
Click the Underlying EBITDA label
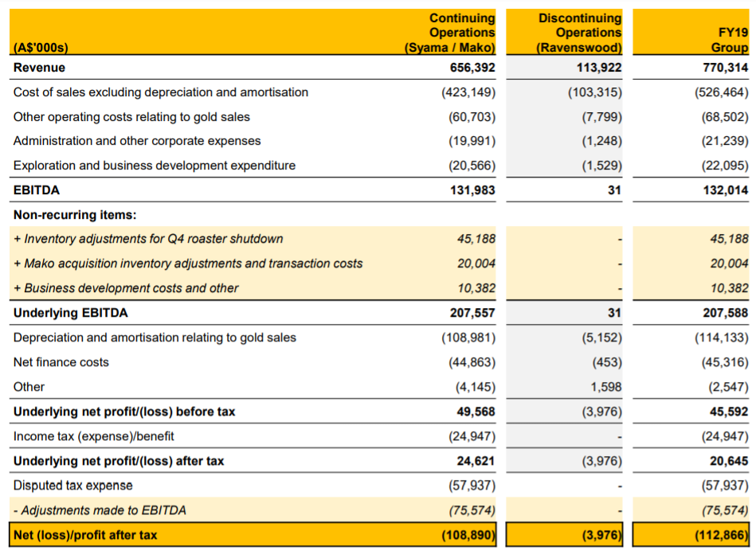point(70,313)
